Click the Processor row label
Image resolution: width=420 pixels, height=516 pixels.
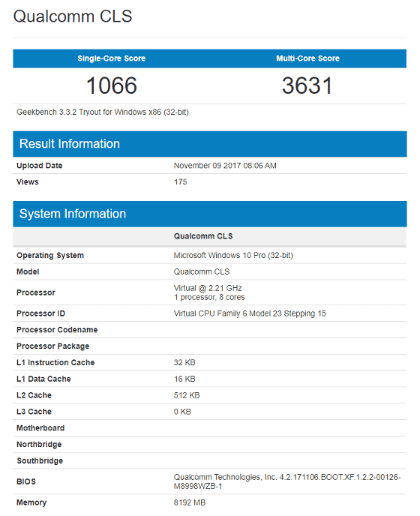click(35, 292)
